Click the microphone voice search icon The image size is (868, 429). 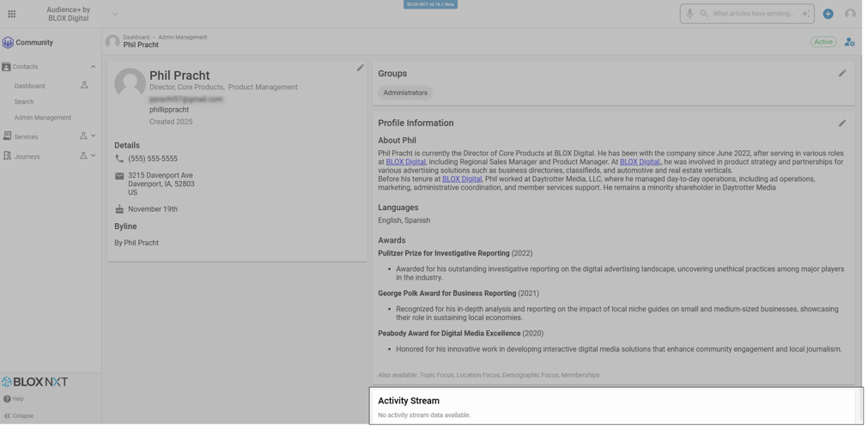pos(689,13)
